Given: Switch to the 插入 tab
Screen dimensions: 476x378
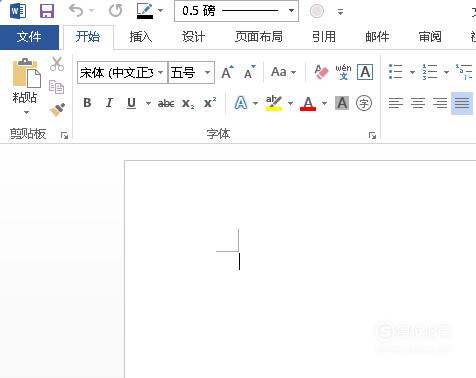Looking at the screenshot, I should (141, 36).
